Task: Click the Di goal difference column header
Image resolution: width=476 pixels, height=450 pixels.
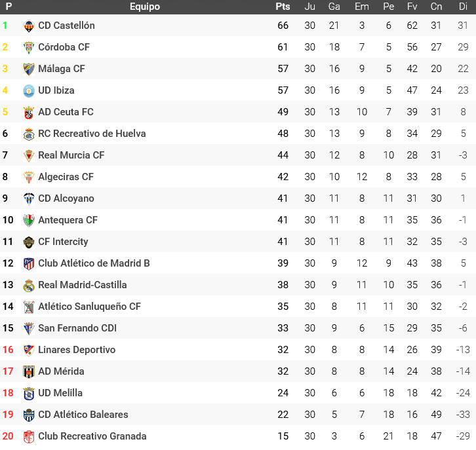Action: tap(463, 7)
